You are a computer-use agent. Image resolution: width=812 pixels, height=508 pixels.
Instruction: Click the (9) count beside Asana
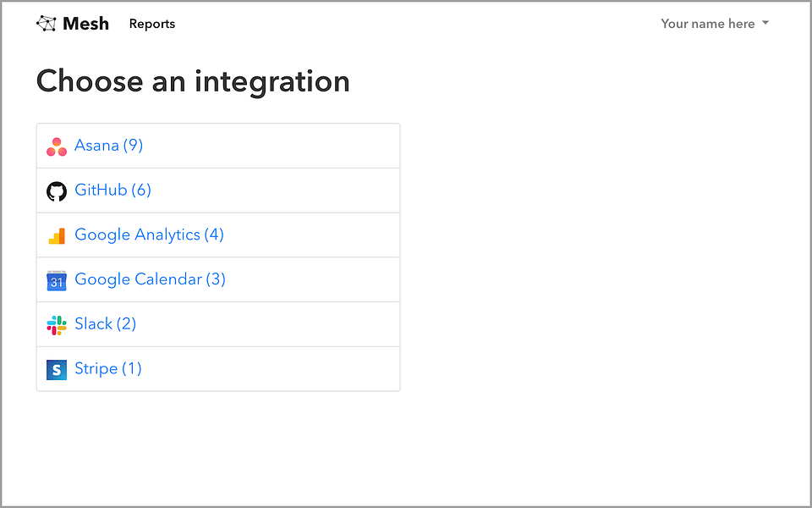pyautogui.click(x=133, y=145)
